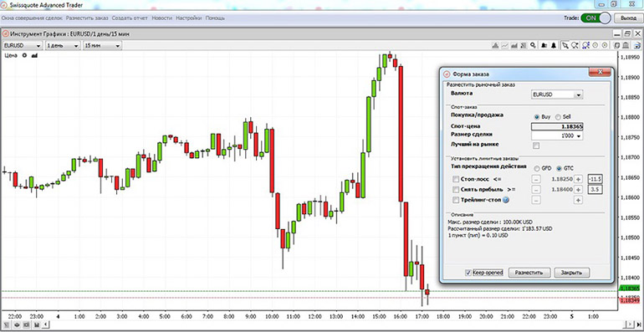Click the save disk icon below chart
This screenshot has width=644, height=332.
pyautogui.click(x=37, y=324)
